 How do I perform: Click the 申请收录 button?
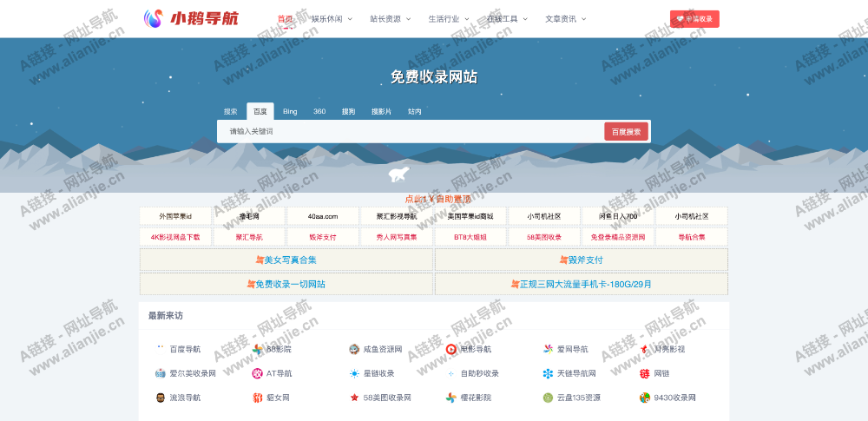694,19
